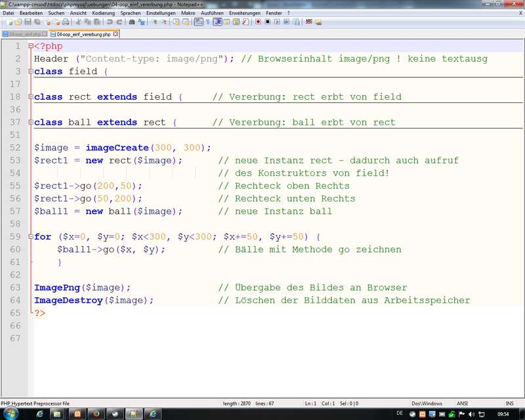Click the Find (binoculars) toolbar icon
The height and width of the screenshot is (420, 525).
pyautogui.click(x=132, y=22)
